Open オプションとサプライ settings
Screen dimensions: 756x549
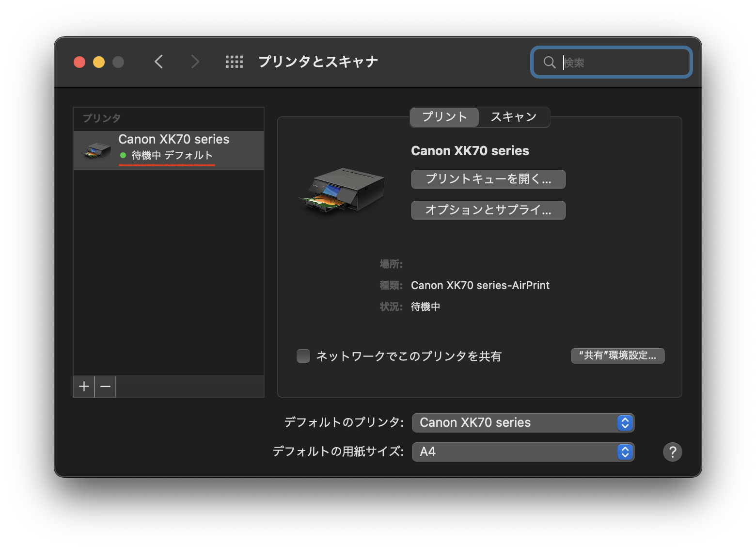488,210
